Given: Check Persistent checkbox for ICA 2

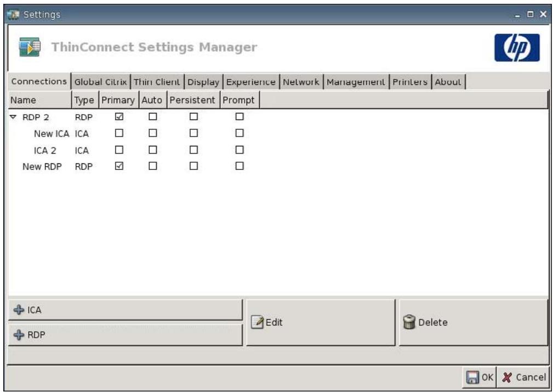Looking at the screenshot, I should 193,150.
